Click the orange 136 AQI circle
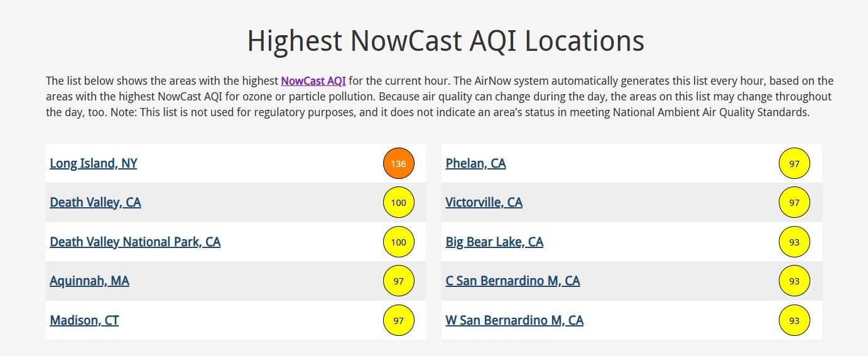 point(399,163)
